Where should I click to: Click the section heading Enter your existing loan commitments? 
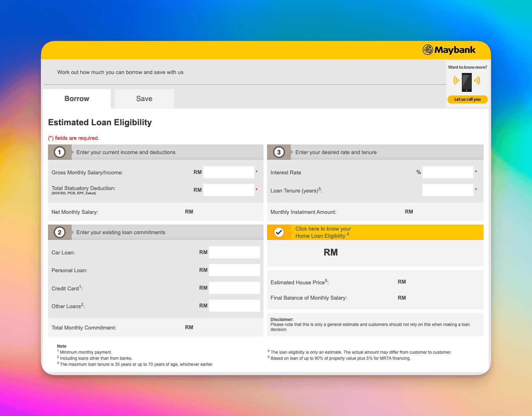[x=121, y=232]
